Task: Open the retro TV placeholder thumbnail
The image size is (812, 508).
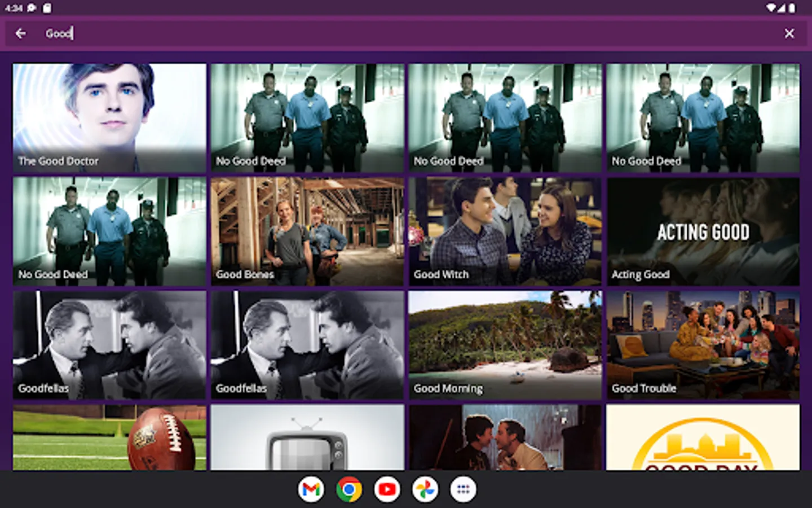Action: [307, 437]
